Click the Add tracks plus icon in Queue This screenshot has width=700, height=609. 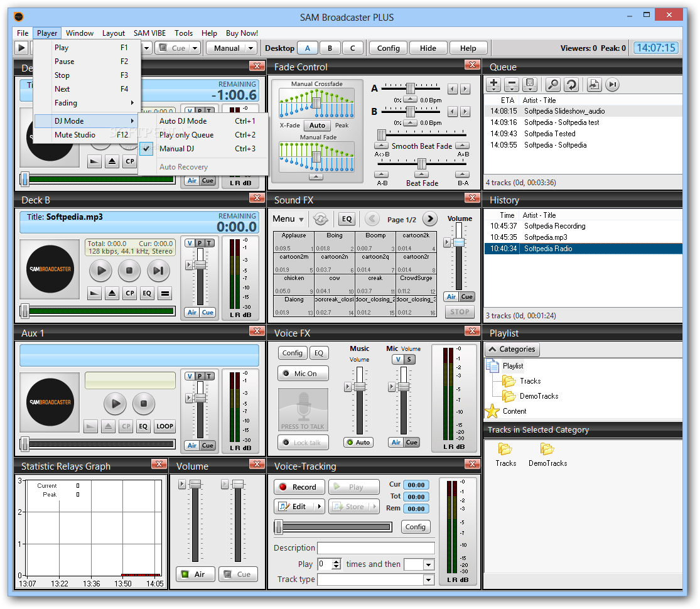[493, 84]
